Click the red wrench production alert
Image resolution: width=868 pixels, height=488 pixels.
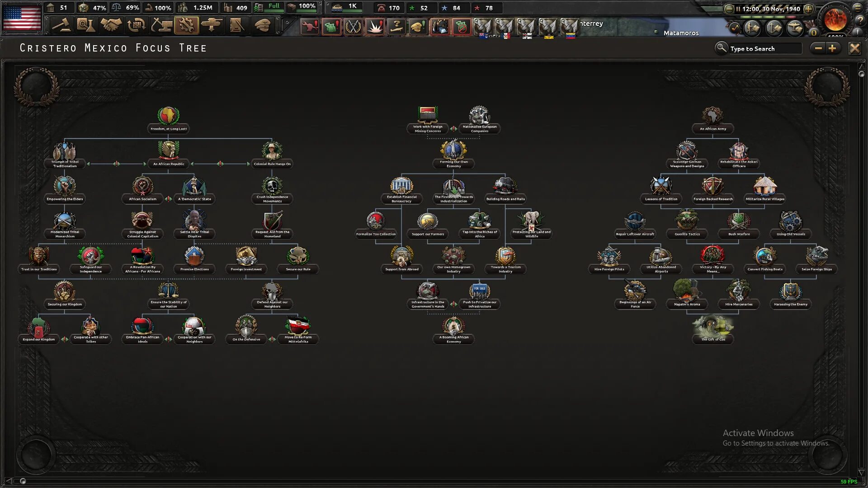click(310, 27)
